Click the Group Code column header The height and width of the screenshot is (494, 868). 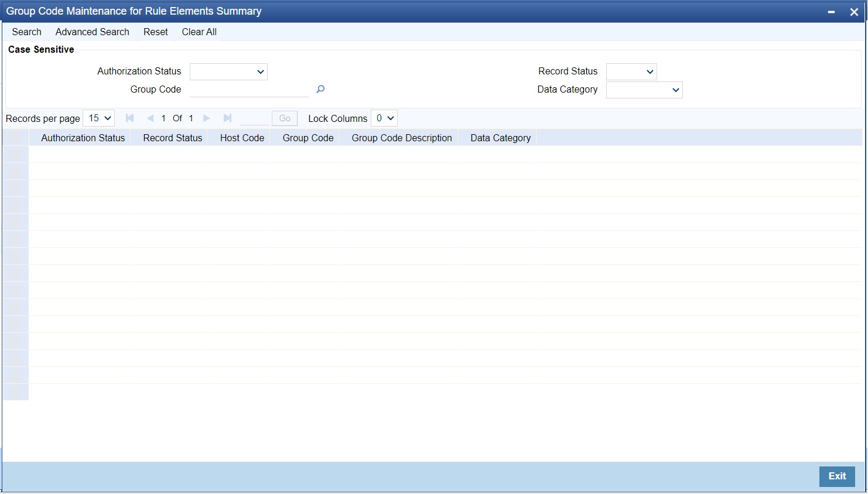point(308,138)
